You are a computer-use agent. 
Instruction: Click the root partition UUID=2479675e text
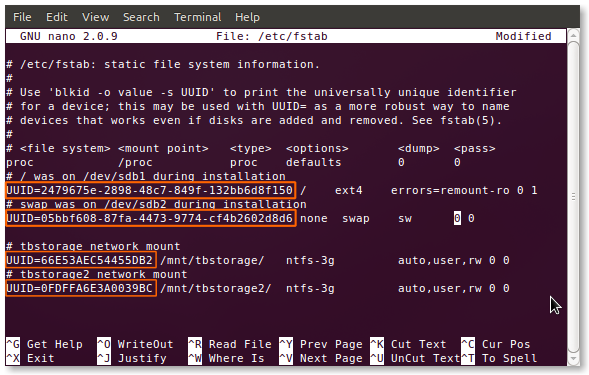[x=150, y=190]
